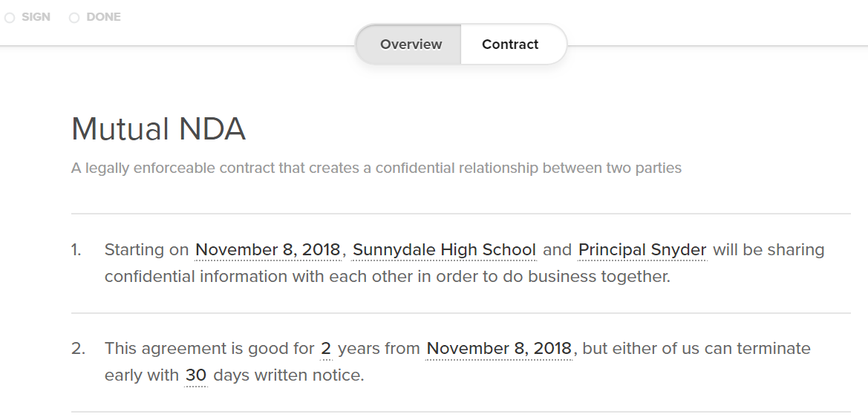Viewport: 868px width, 420px height.
Task: Change the 30 days notice field
Action: pos(195,375)
